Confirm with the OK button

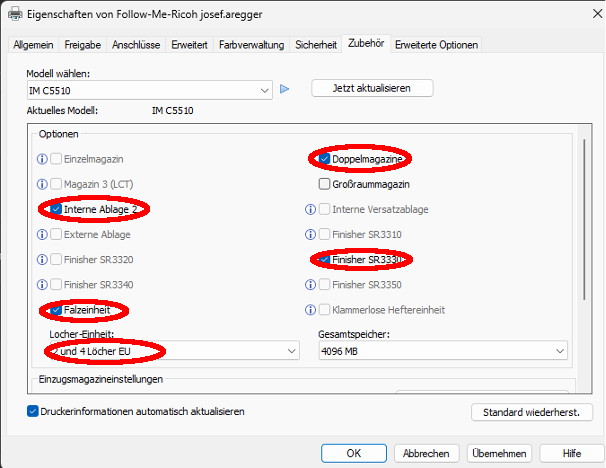[x=354, y=453]
